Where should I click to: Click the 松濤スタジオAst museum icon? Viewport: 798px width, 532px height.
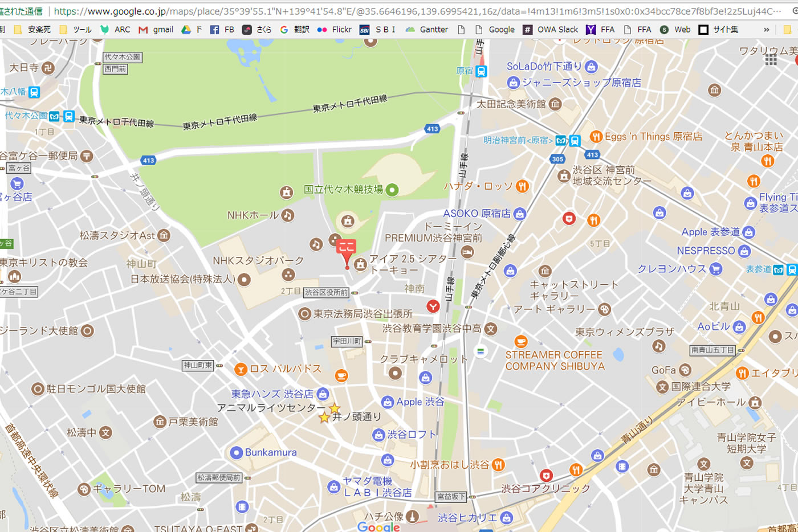[x=164, y=235]
